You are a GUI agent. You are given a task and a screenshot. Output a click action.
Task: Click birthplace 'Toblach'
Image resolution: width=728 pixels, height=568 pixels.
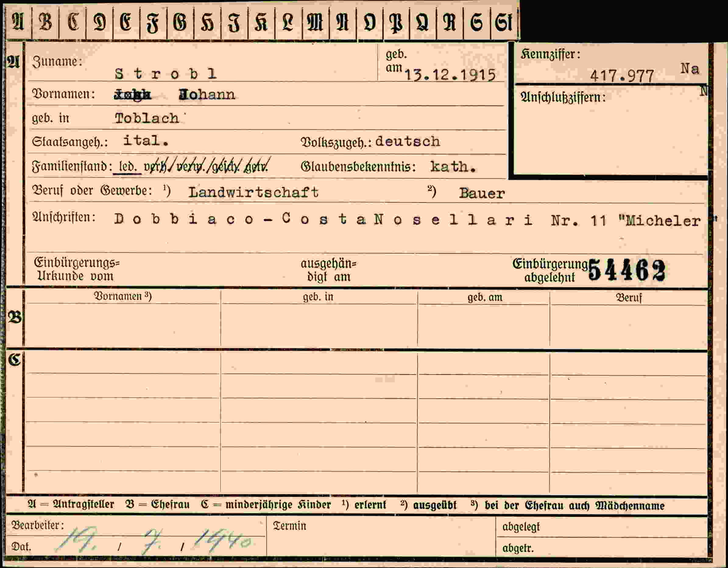pos(147,119)
